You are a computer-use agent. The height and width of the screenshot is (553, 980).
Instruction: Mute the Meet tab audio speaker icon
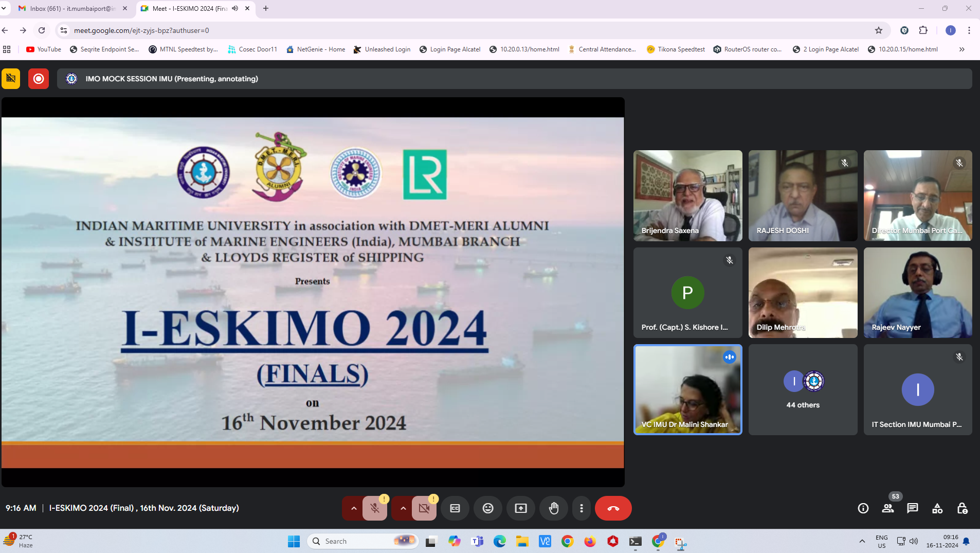pyautogui.click(x=235, y=8)
